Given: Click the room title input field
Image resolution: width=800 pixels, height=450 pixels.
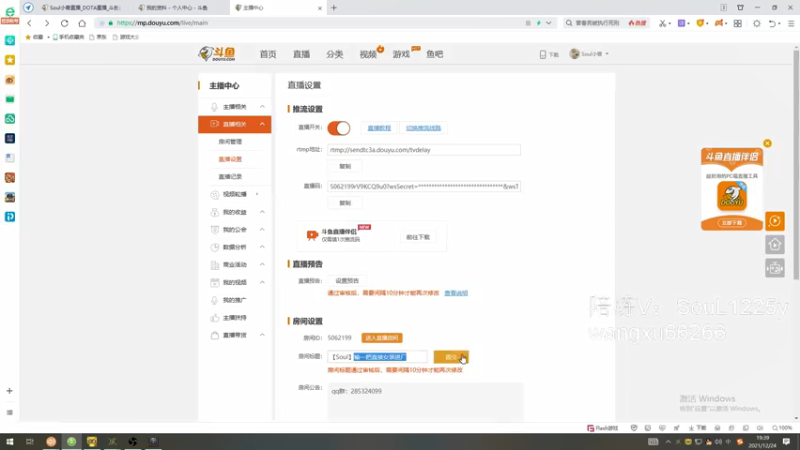Looking at the screenshot, I should click(377, 357).
